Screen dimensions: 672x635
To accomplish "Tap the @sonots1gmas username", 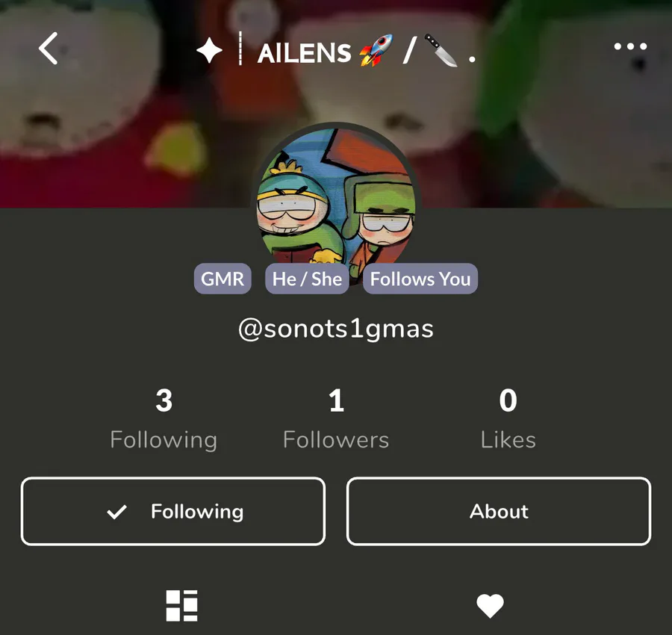I will 336,329.
